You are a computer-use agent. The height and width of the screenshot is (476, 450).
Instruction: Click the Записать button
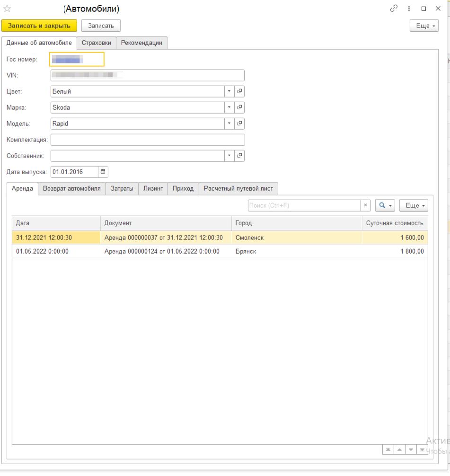point(101,26)
